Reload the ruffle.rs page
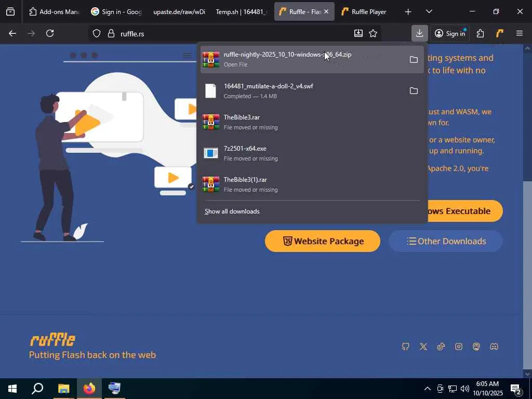Viewport: 532px width, 399px height. [x=50, y=33]
